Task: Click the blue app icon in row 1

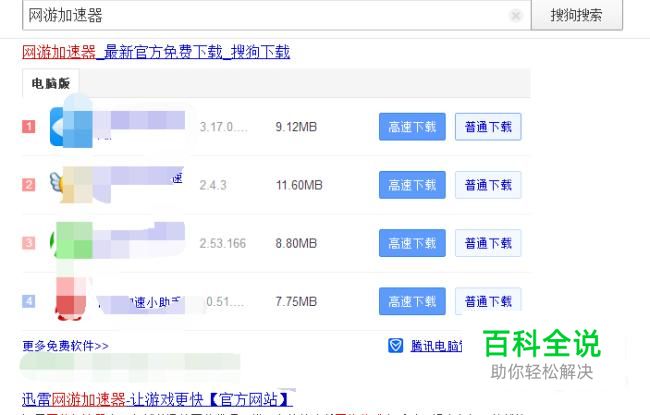Action: coord(70,126)
